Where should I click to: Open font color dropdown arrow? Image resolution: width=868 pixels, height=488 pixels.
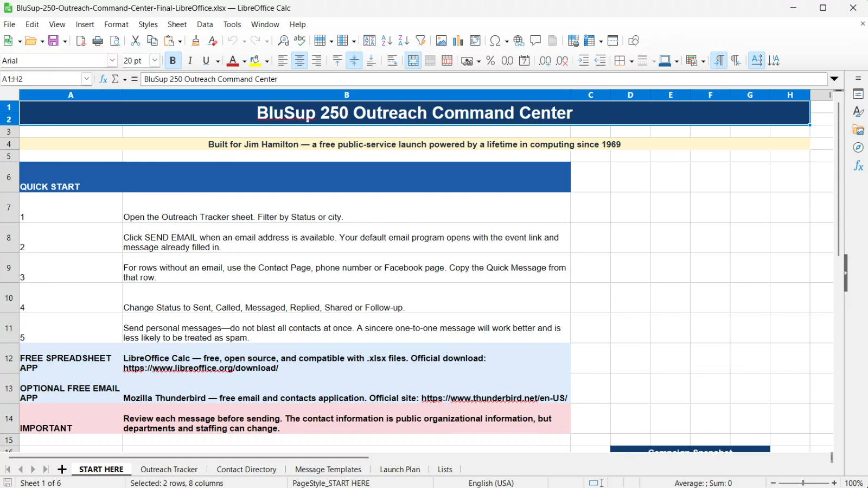point(244,61)
